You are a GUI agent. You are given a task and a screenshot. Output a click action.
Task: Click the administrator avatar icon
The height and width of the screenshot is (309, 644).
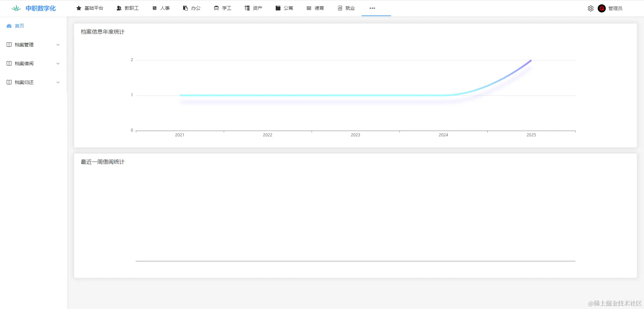tap(602, 8)
